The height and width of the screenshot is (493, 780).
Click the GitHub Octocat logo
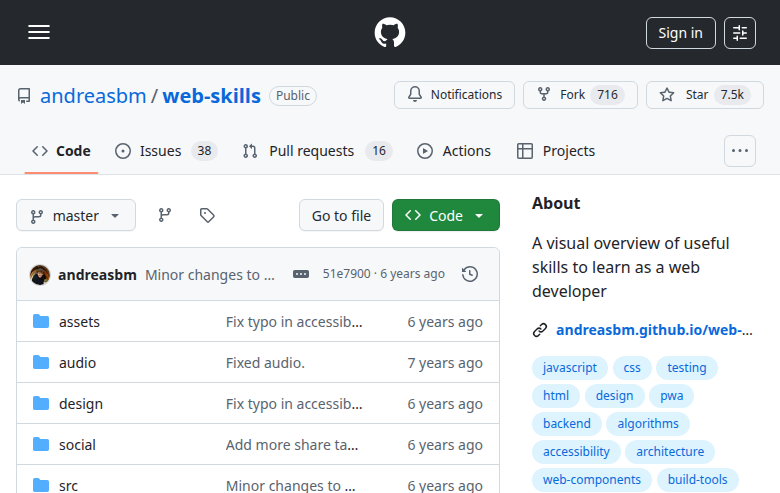[390, 33]
